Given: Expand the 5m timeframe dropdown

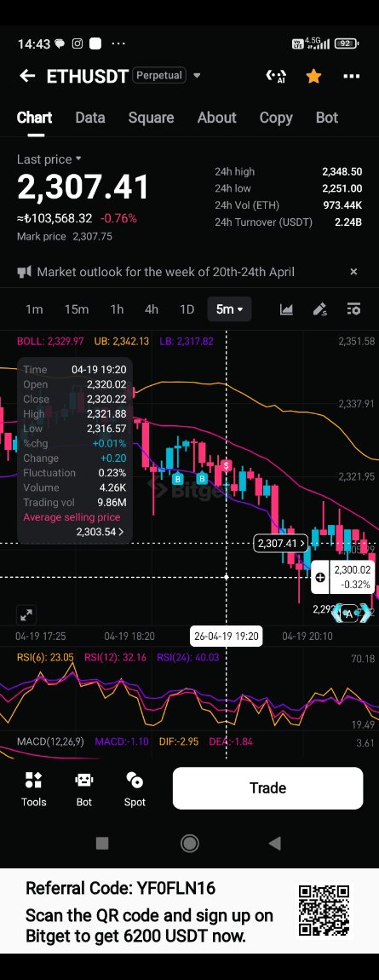Looking at the screenshot, I should (229, 309).
